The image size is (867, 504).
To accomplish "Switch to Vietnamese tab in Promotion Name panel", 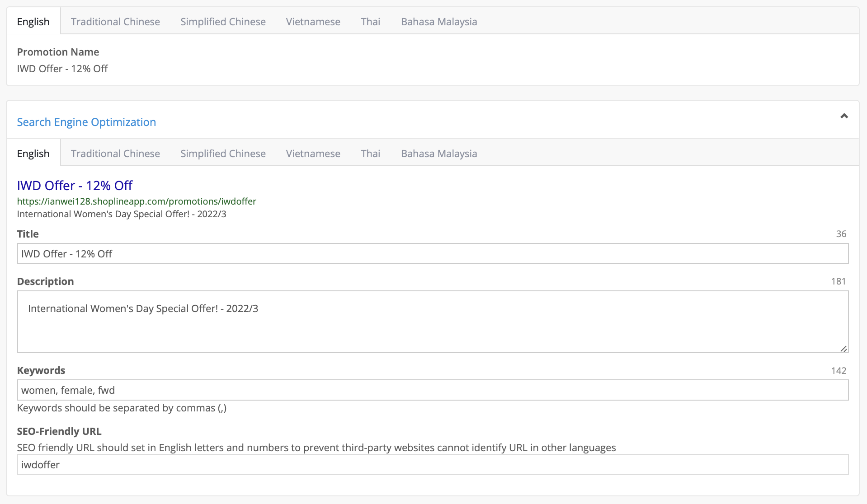I will [x=313, y=22].
